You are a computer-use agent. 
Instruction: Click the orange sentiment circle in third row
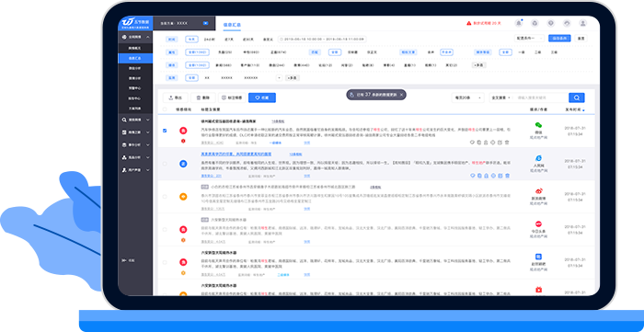tap(183, 197)
